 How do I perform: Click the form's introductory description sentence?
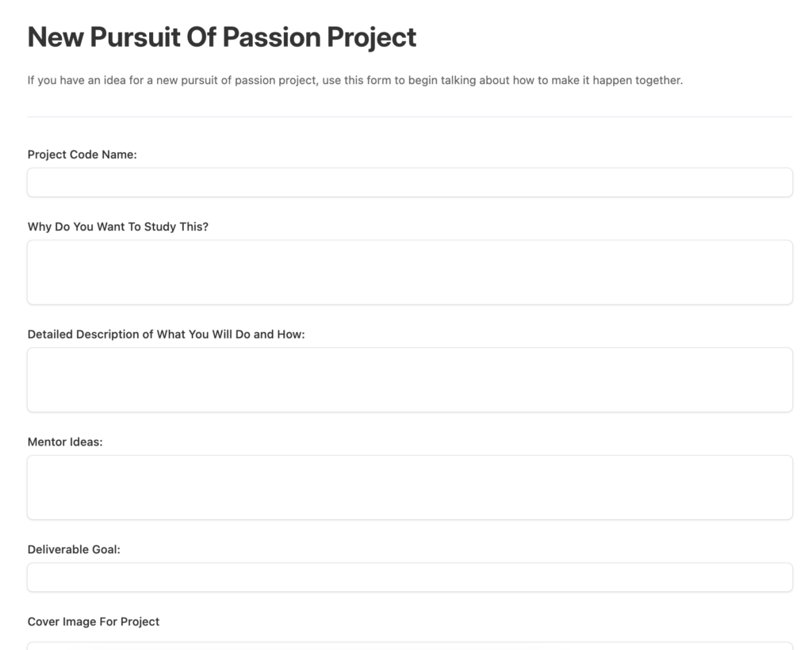pyautogui.click(x=355, y=80)
